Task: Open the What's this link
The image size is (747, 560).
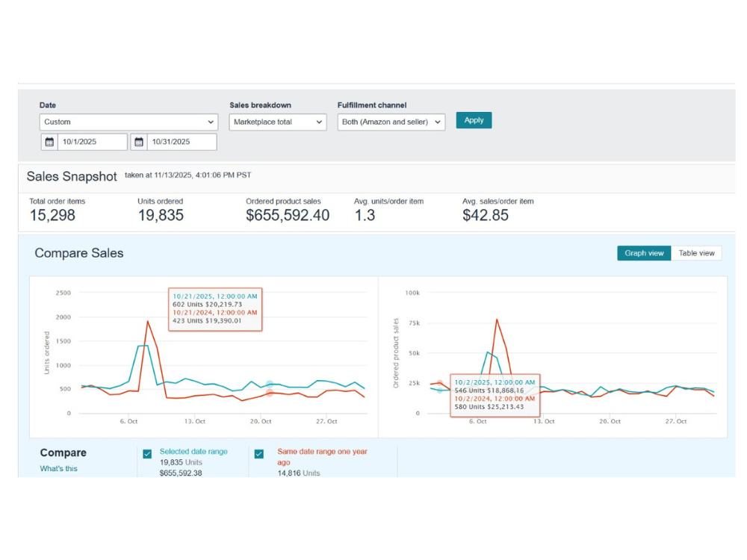Action: tap(58, 469)
